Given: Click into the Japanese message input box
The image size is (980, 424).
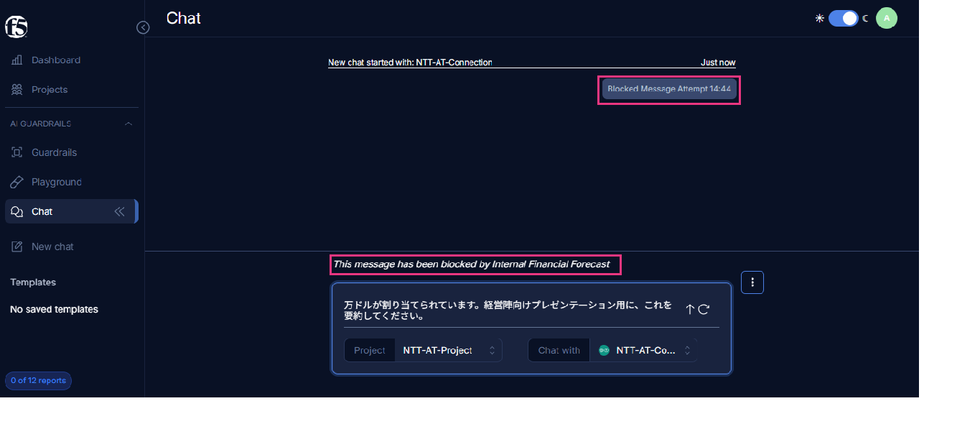Looking at the screenshot, I should [x=508, y=310].
